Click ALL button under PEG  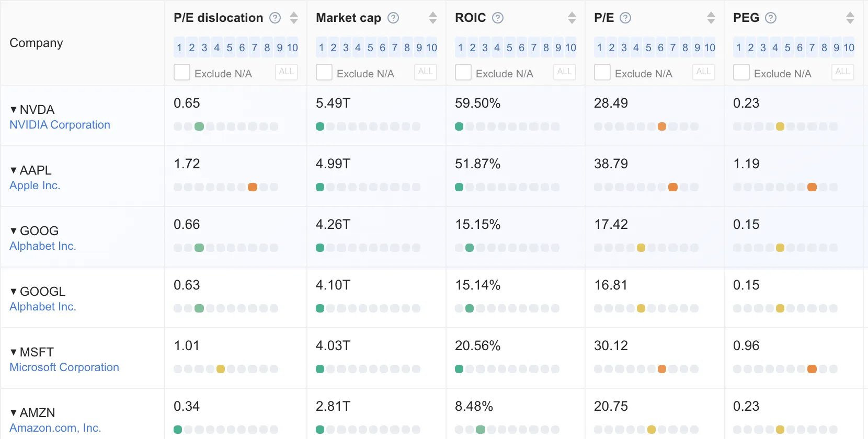tap(843, 72)
